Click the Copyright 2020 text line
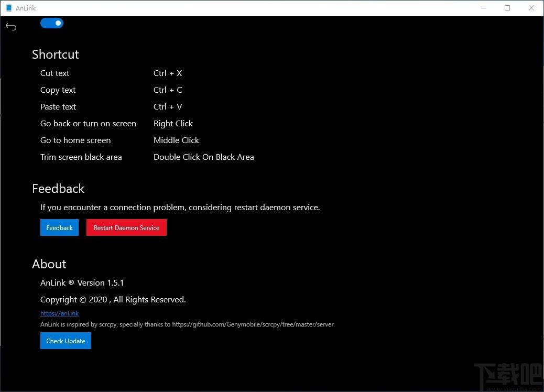This screenshot has height=392, width=544. click(113, 300)
